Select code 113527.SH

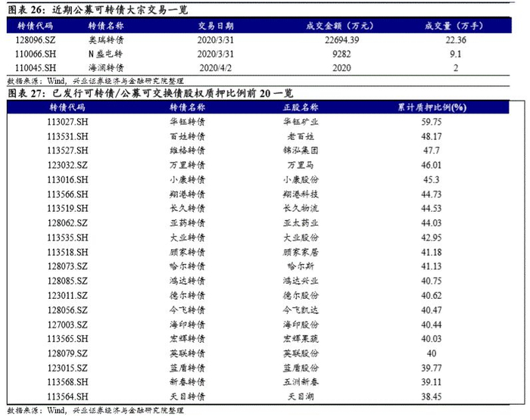[x=67, y=151]
